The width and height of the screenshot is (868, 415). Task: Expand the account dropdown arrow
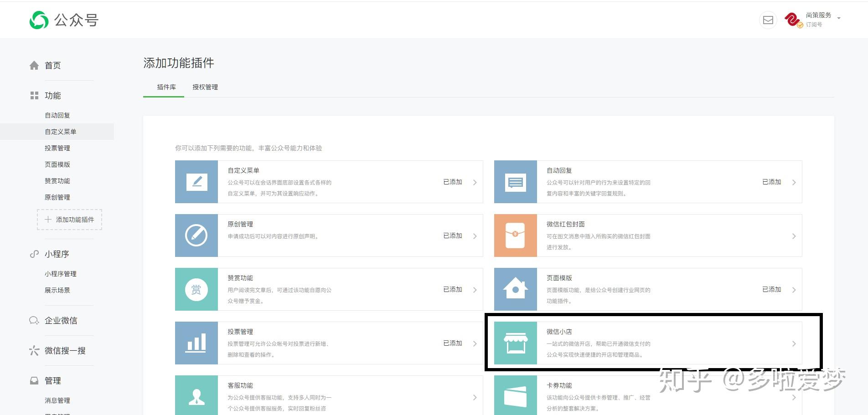coord(839,19)
